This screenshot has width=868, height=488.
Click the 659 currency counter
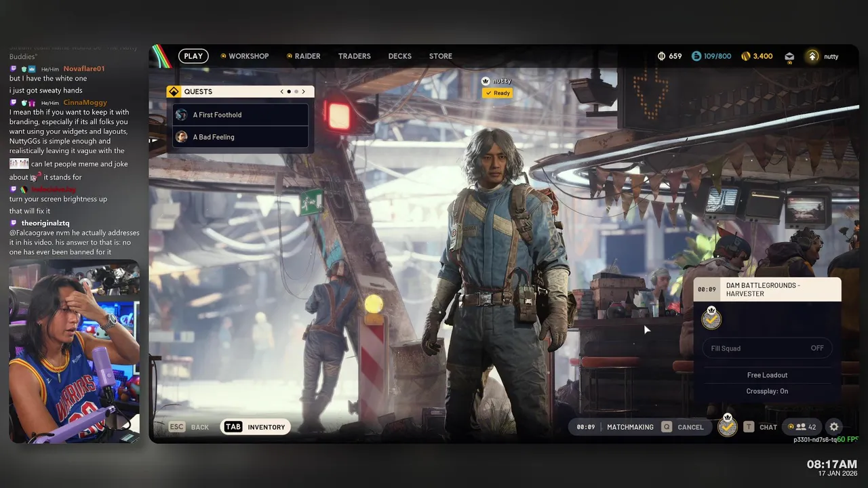[x=670, y=56]
